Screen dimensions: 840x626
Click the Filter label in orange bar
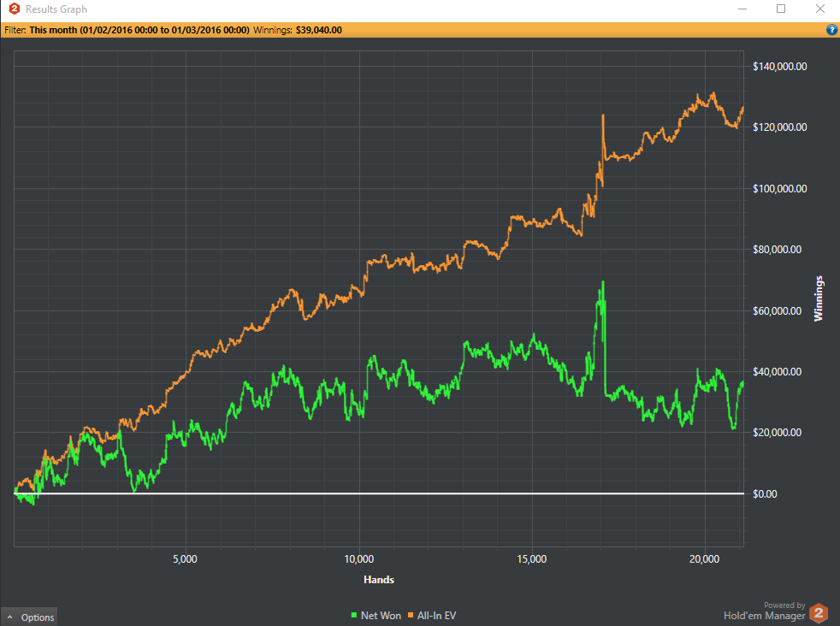click(x=15, y=30)
